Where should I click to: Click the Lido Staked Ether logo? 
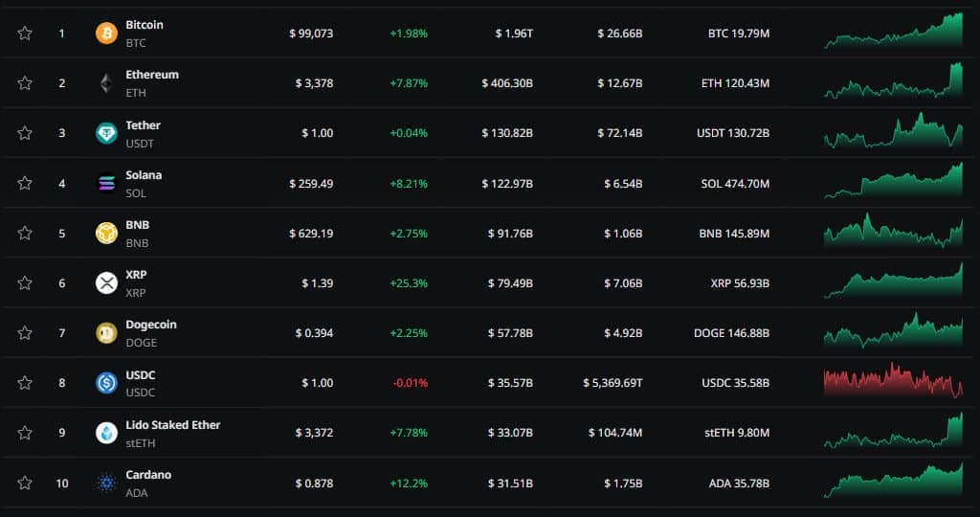pos(106,433)
